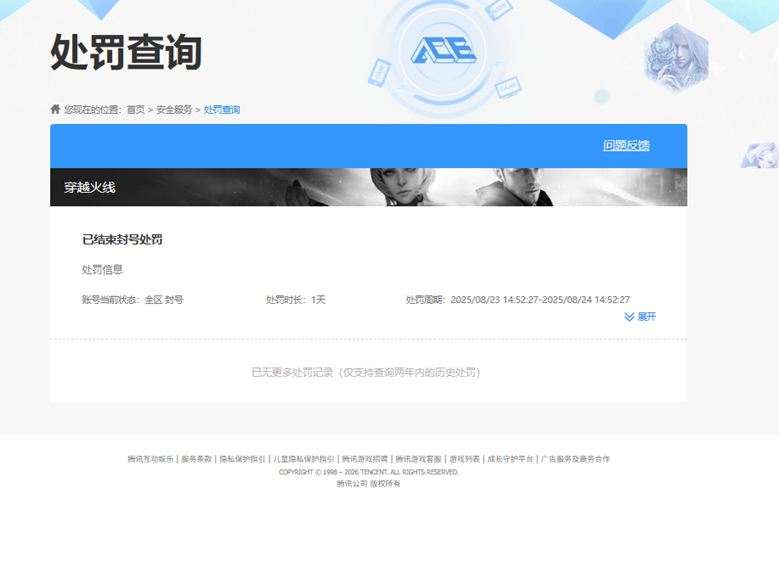Click the 处罚周期 date range text

pos(518,300)
